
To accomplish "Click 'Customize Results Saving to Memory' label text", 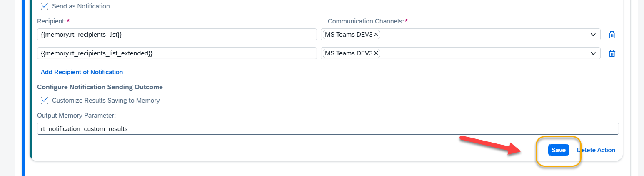I will (106, 101).
